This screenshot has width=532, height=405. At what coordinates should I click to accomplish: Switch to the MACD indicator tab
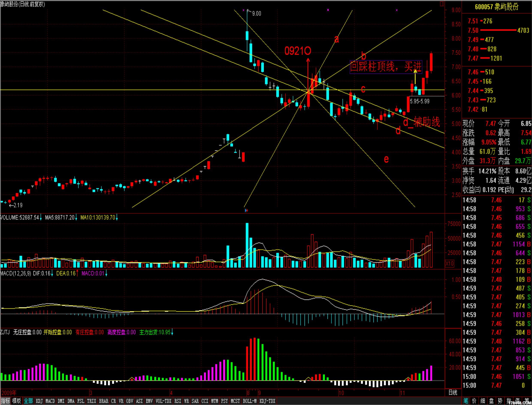(50, 401)
